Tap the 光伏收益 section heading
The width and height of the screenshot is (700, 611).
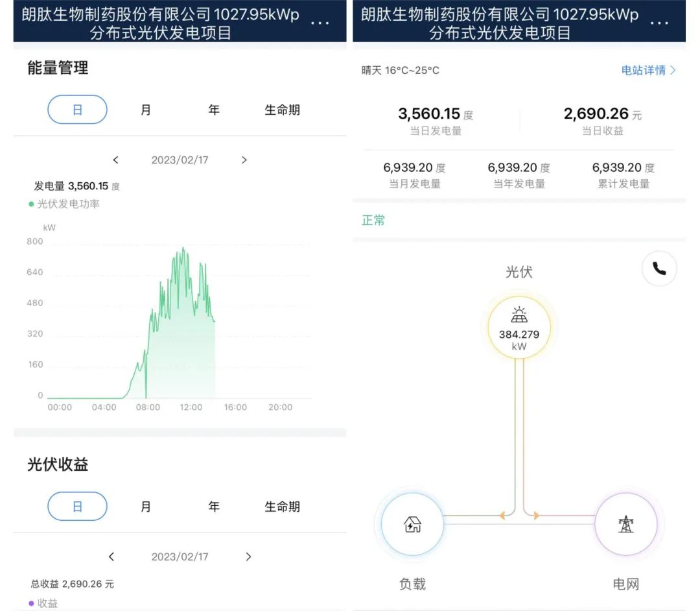[58, 464]
